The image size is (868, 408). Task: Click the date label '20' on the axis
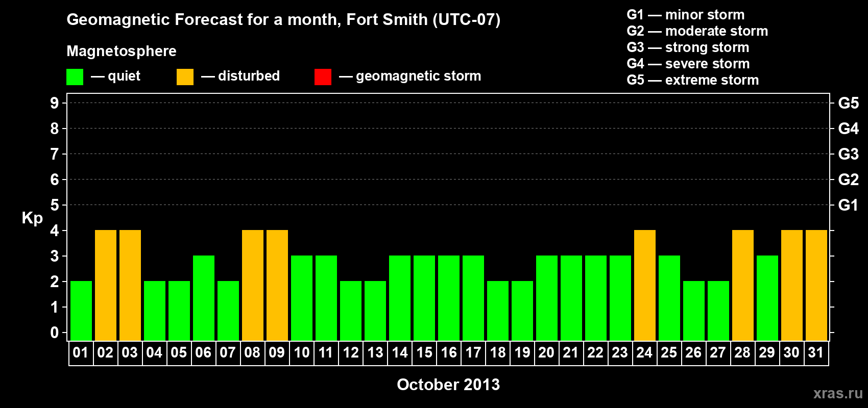(546, 353)
